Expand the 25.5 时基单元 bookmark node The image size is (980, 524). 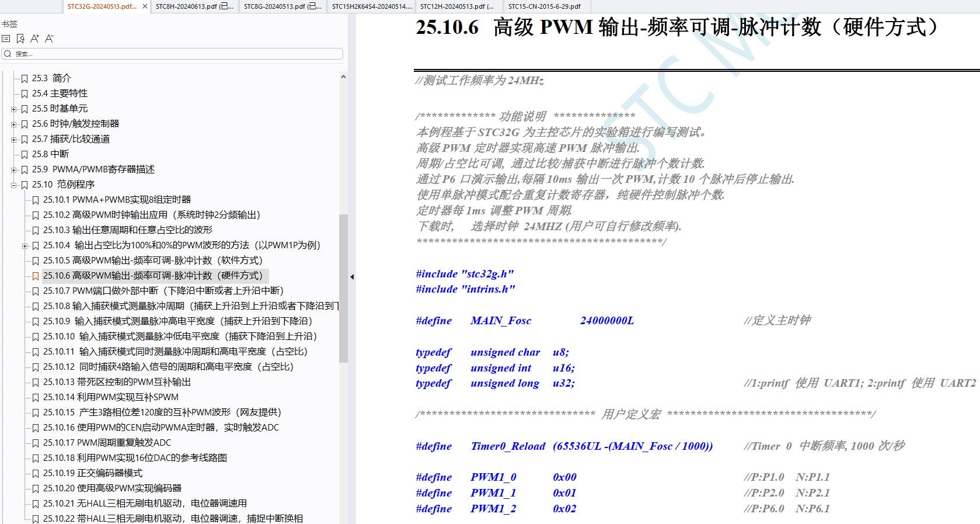(13, 109)
